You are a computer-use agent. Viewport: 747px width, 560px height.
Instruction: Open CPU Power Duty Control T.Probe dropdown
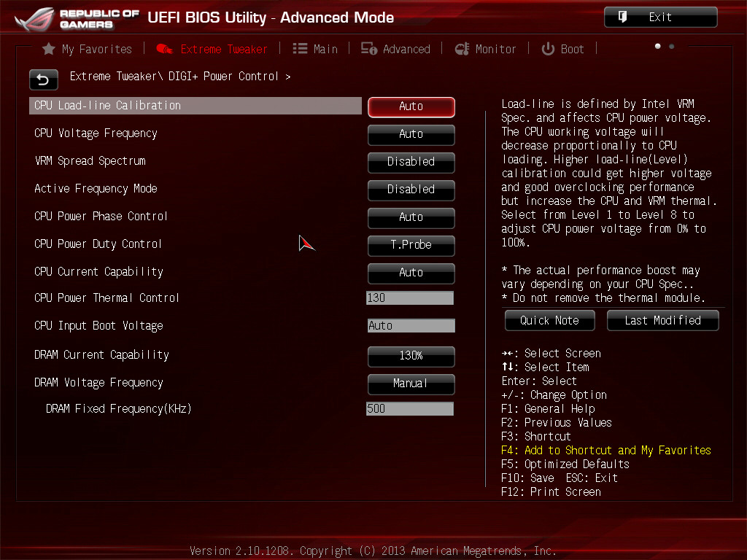tap(411, 245)
